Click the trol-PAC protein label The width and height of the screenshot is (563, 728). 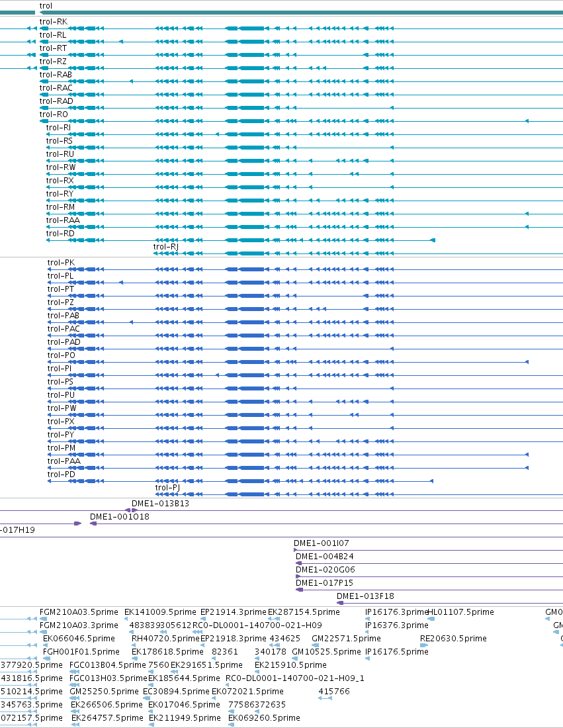[64, 329]
